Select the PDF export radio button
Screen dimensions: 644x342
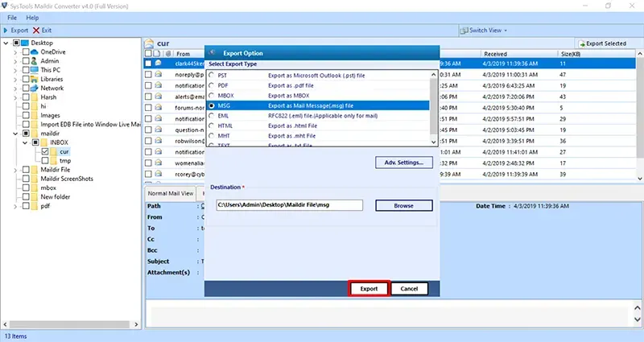click(x=212, y=85)
